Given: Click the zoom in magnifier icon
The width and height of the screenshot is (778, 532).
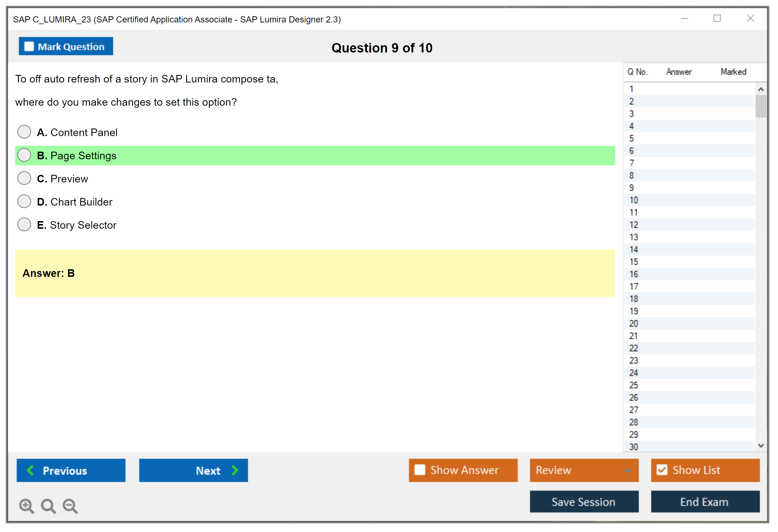Looking at the screenshot, I should (x=26, y=506).
